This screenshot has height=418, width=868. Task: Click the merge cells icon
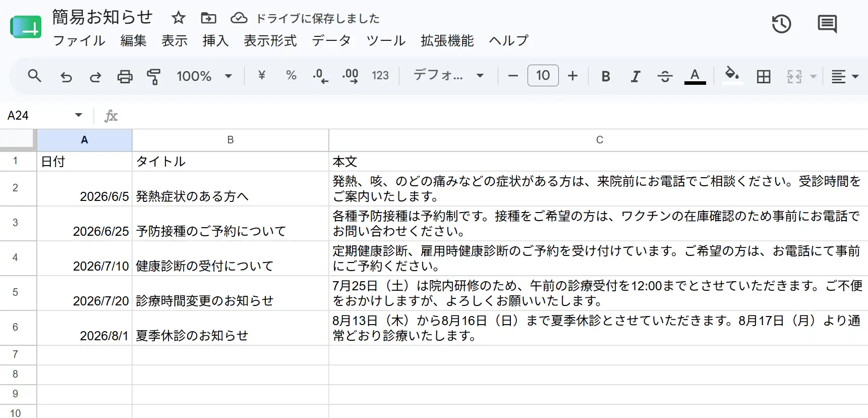(x=794, y=76)
